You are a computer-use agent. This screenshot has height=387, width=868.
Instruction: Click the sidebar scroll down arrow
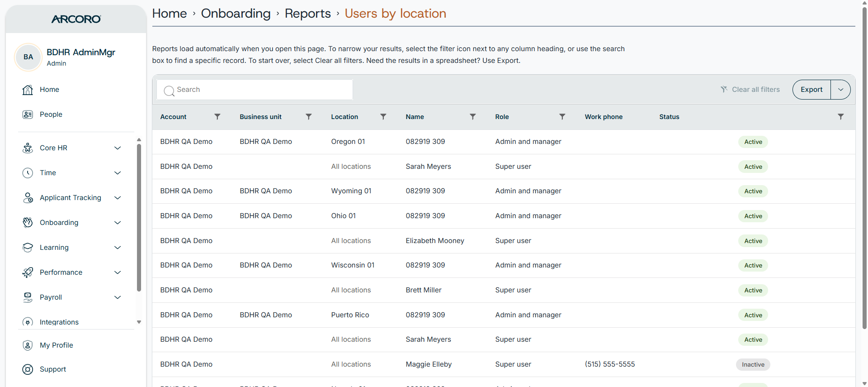point(139,322)
